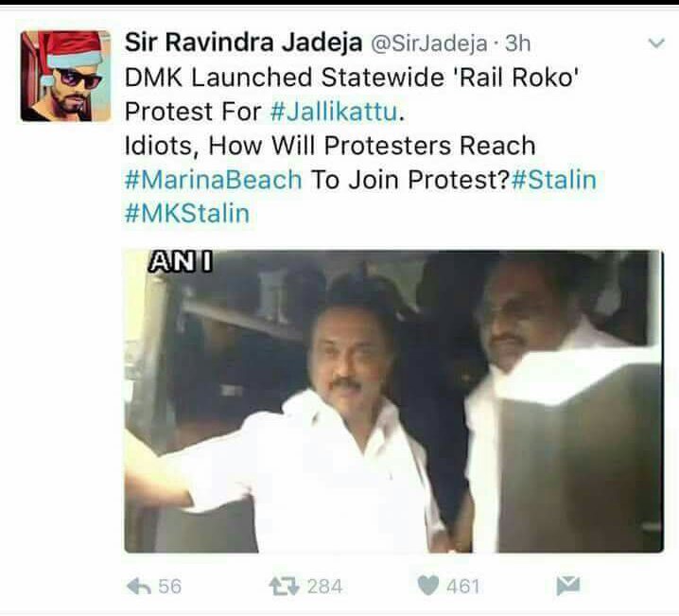Open the #MarinaBeach hashtag
Screen dimensions: 679x616
[213, 180]
